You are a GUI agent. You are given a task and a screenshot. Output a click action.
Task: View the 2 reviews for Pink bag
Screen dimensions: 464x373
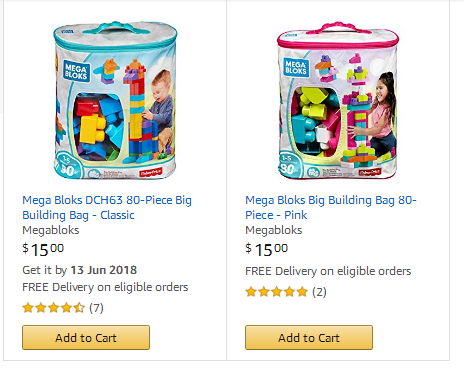tap(319, 292)
